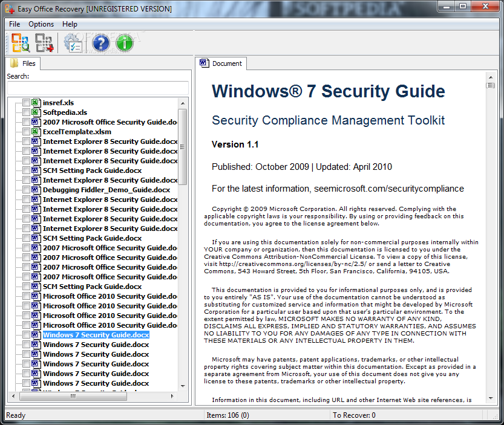The height and width of the screenshot is (425, 504).
Task: Click the 'Version 1.1' text
Action: coord(235,144)
